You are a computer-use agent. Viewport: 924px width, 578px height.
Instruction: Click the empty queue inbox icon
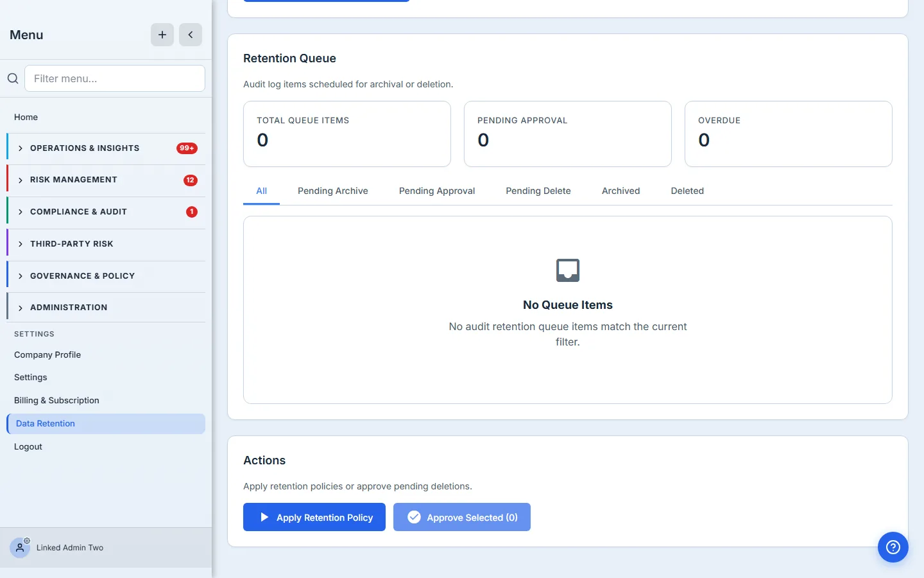pyautogui.click(x=568, y=270)
